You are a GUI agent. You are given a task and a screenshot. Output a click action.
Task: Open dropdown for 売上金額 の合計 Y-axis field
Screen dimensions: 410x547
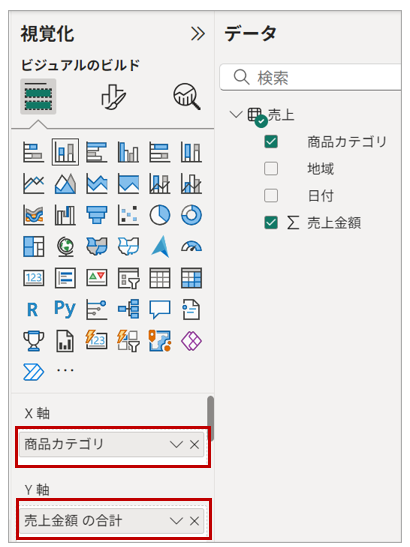coord(176,521)
